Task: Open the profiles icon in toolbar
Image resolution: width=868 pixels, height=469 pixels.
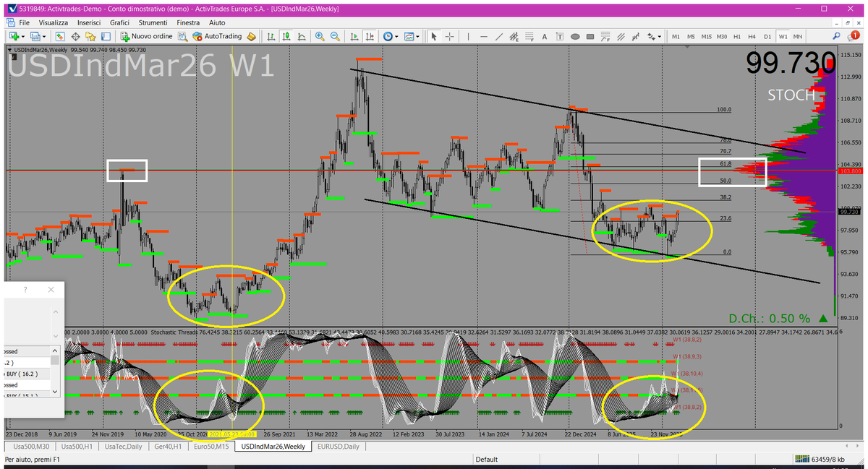Action: 35,36
